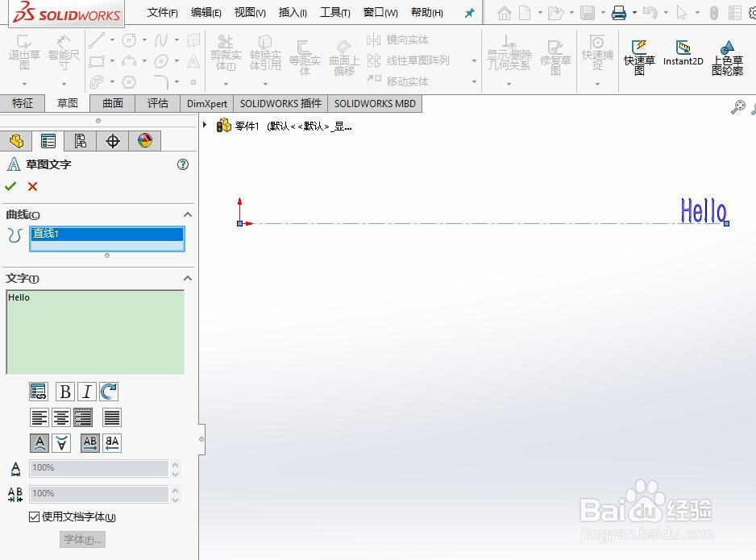Click the new document icon

[x=525, y=13]
